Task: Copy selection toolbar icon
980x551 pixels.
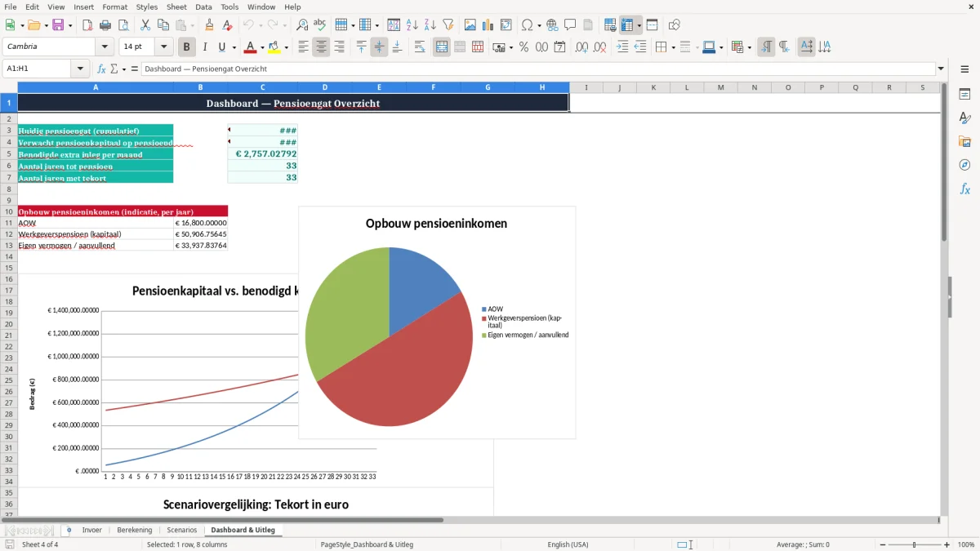Action: (x=163, y=25)
